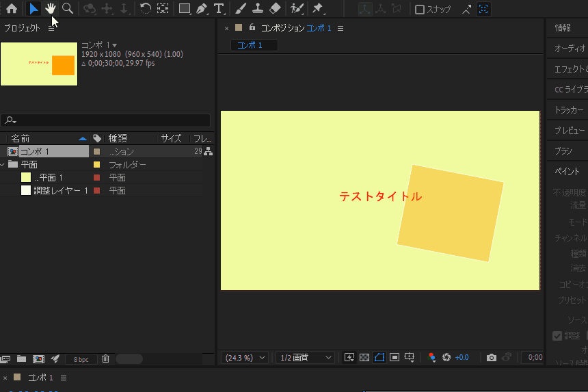The image size is (588, 392).
Task: Sort project items by サイズ column
Action: tap(171, 138)
